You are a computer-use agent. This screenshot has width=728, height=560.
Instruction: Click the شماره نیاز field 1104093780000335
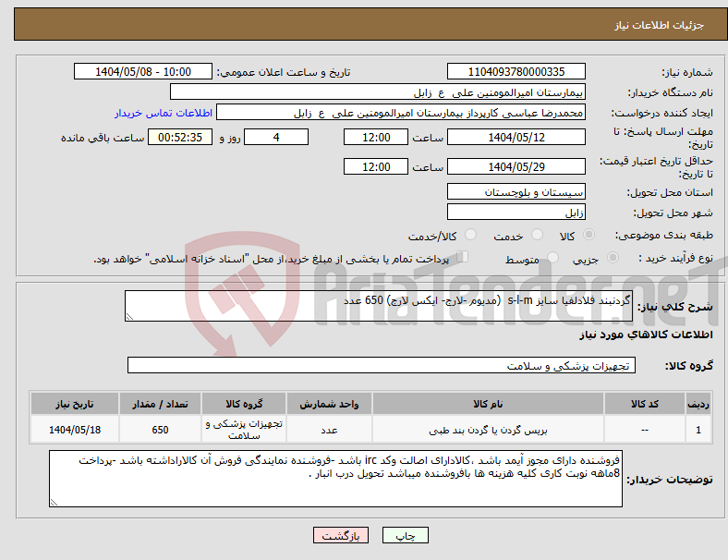tap(516, 72)
